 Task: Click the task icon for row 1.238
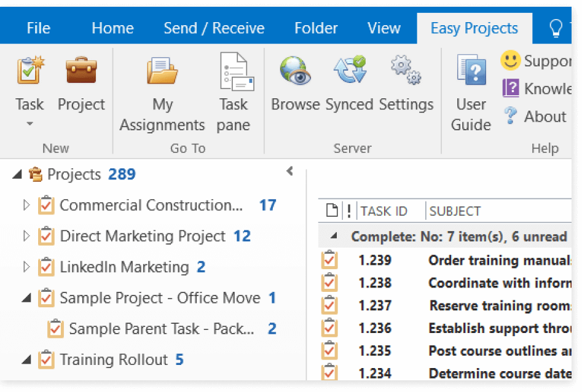pyautogui.click(x=329, y=283)
